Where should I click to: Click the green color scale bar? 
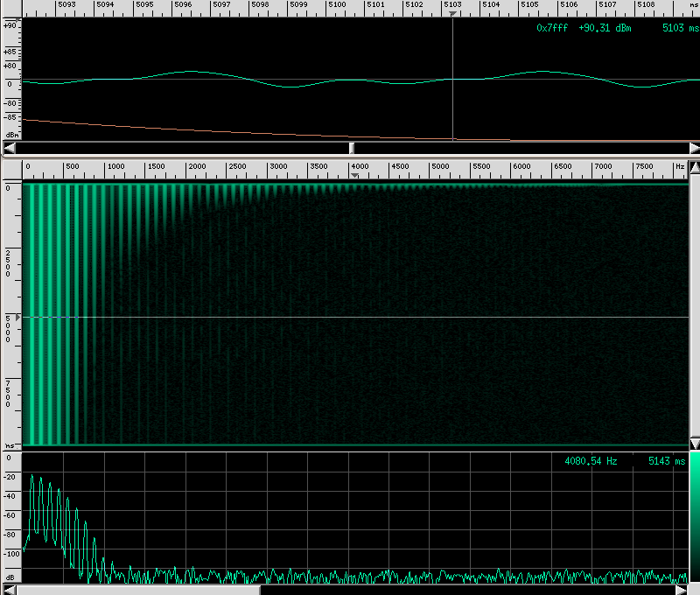point(695,516)
